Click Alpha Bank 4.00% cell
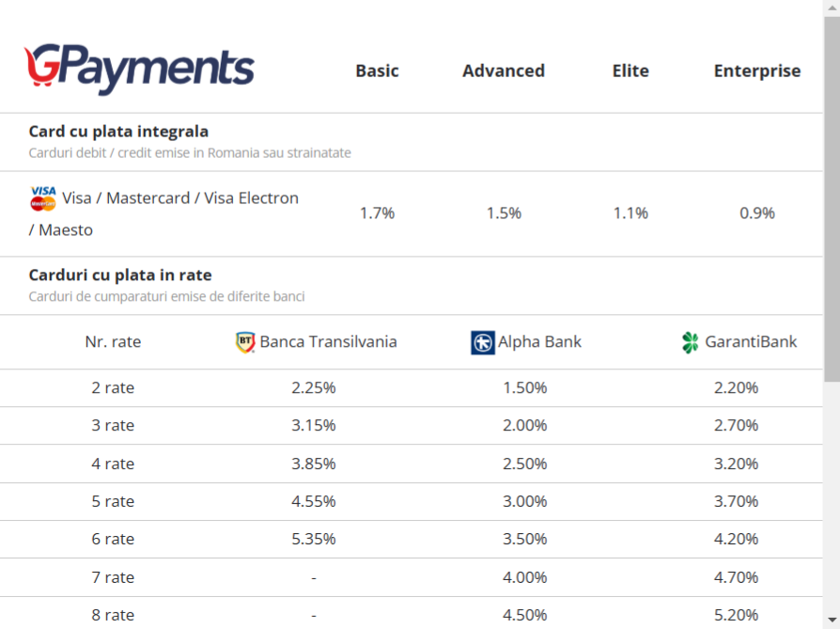The width and height of the screenshot is (840, 629). coord(524,577)
